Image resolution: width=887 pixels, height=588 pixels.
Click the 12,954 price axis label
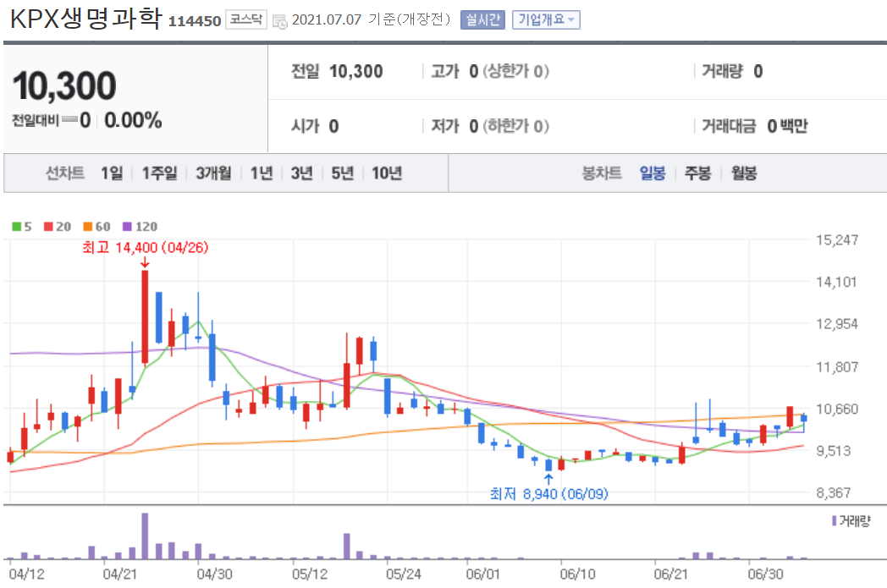pos(837,325)
